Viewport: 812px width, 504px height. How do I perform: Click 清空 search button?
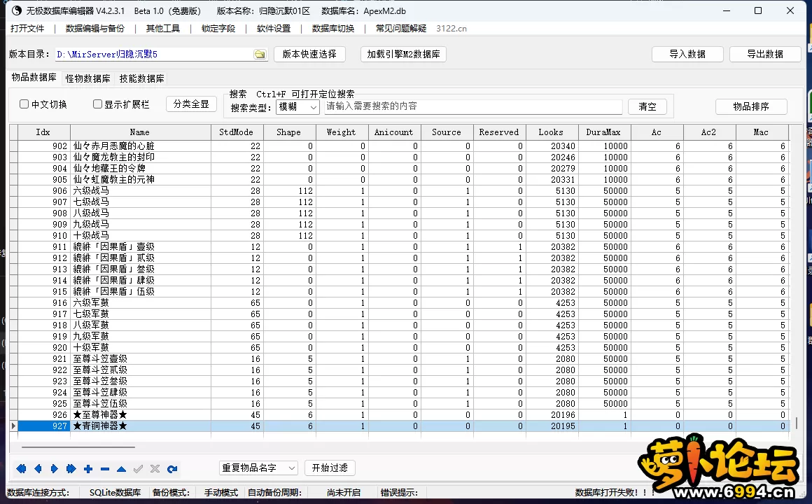647,106
